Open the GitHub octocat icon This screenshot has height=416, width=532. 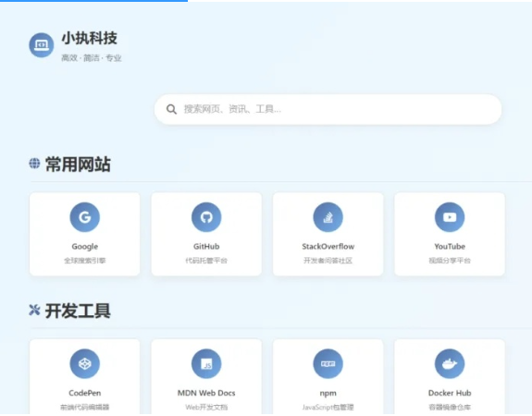(x=206, y=217)
